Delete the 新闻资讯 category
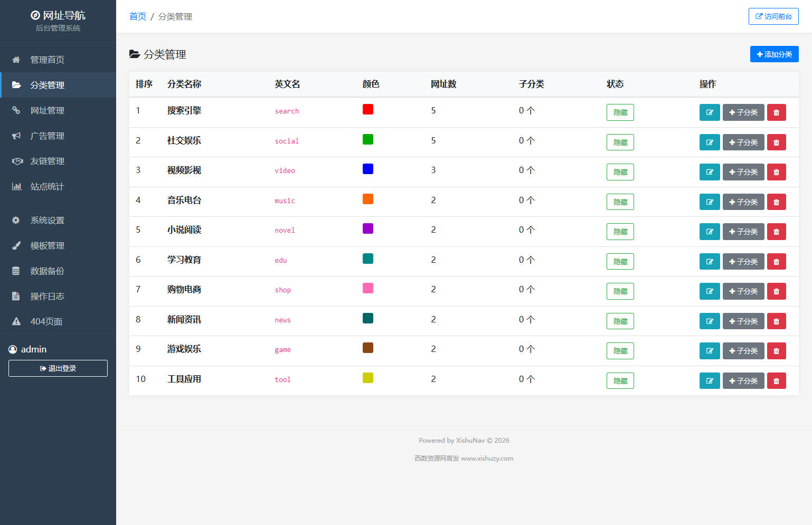The width and height of the screenshot is (812, 525). click(x=776, y=321)
